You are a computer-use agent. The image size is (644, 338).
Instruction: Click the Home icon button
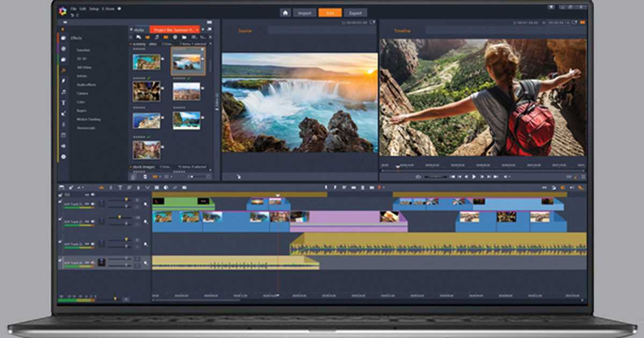[x=286, y=12]
